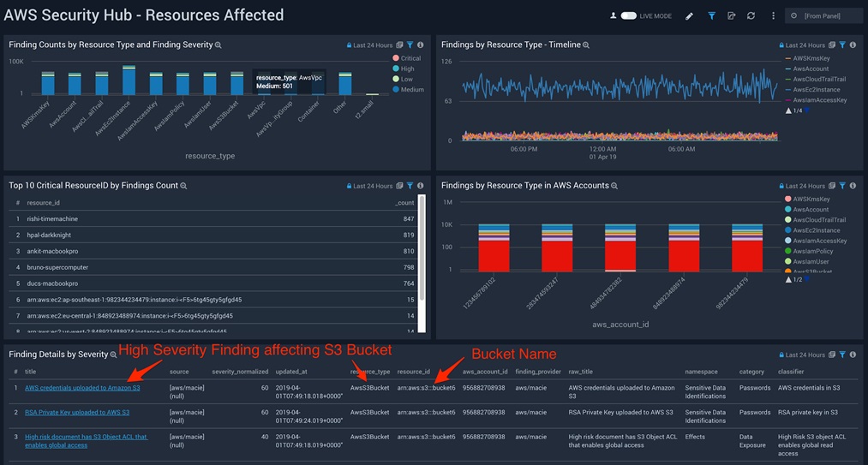The image size is (868, 465).
Task: Show info for AWS Accounts panel
Action: pyautogui.click(x=853, y=186)
